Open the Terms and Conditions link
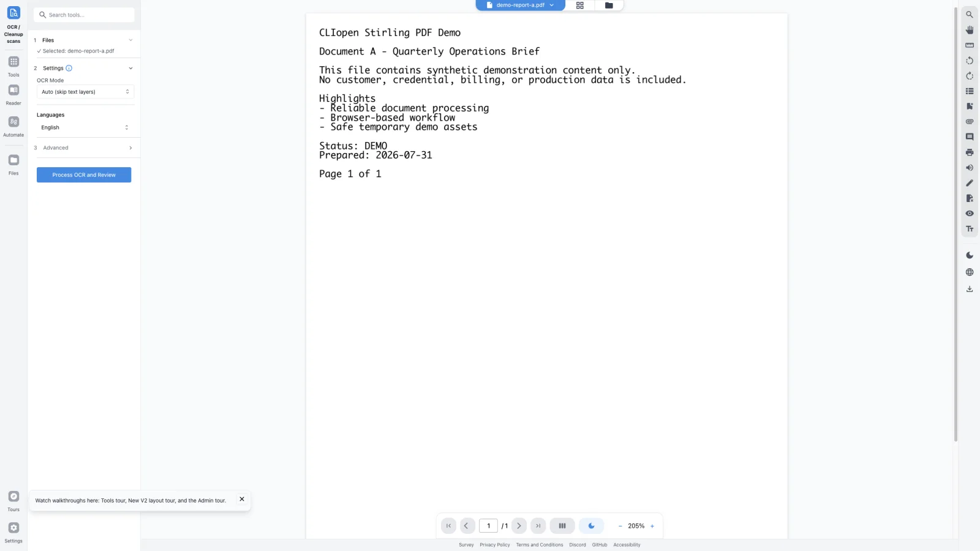The height and width of the screenshot is (551, 980). pyautogui.click(x=540, y=545)
